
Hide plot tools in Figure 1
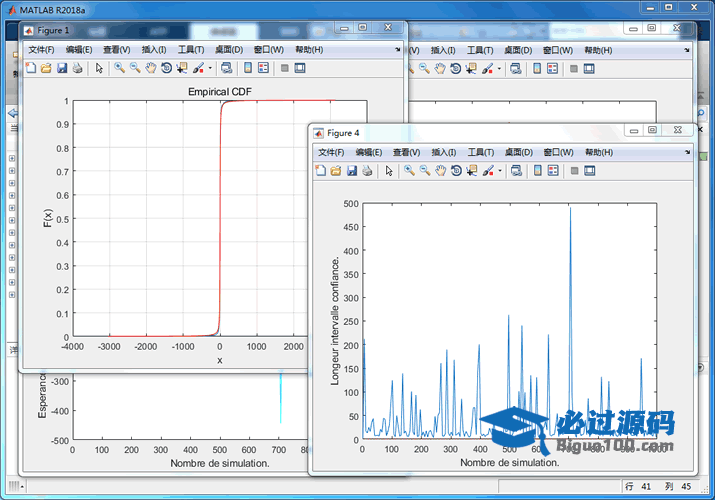[285, 68]
